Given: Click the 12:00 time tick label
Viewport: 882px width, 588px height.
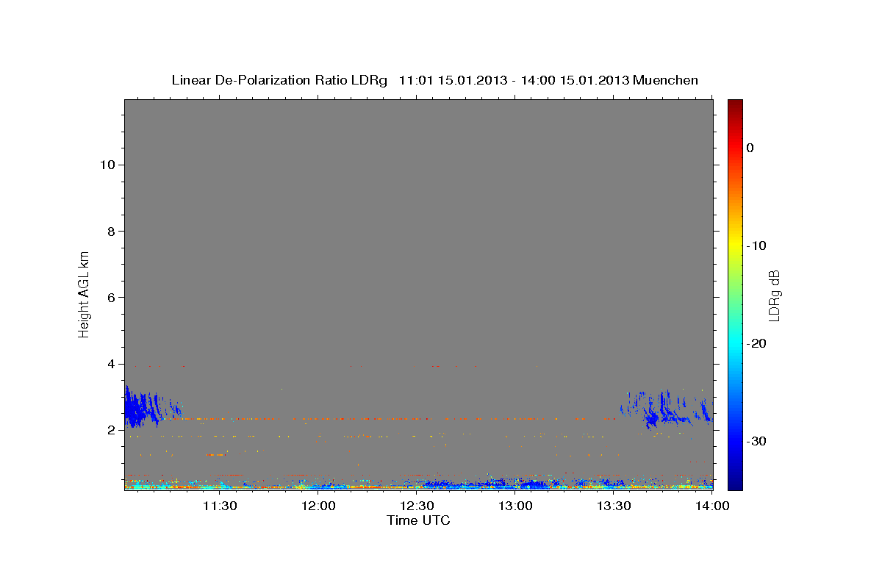Looking at the screenshot, I should pyautogui.click(x=319, y=506).
